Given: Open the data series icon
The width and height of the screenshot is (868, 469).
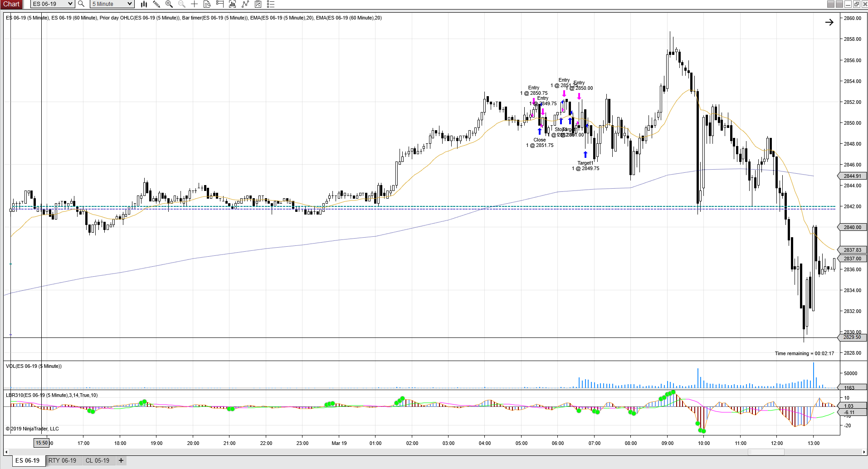Looking at the screenshot, I should click(x=233, y=4).
